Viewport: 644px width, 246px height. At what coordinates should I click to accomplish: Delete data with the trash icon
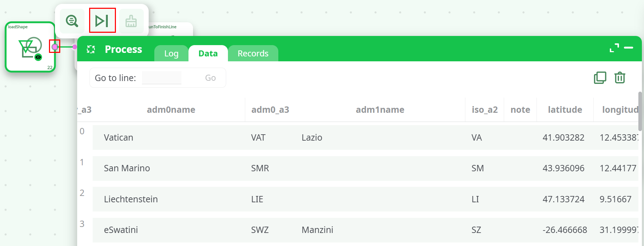point(620,78)
